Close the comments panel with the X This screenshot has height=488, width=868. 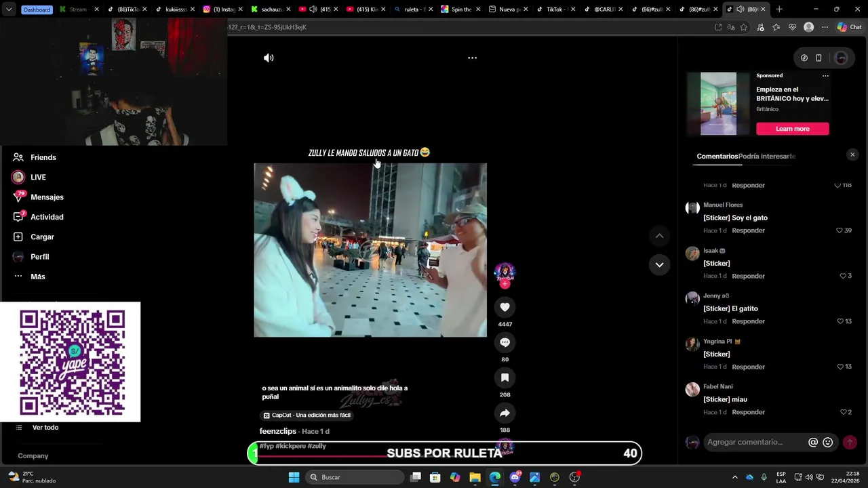tap(852, 155)
